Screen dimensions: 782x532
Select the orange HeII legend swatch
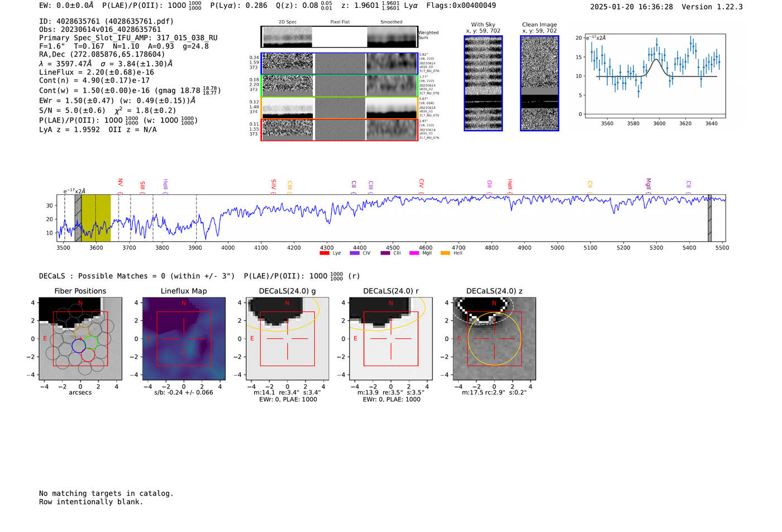click(x=445, y=253)
